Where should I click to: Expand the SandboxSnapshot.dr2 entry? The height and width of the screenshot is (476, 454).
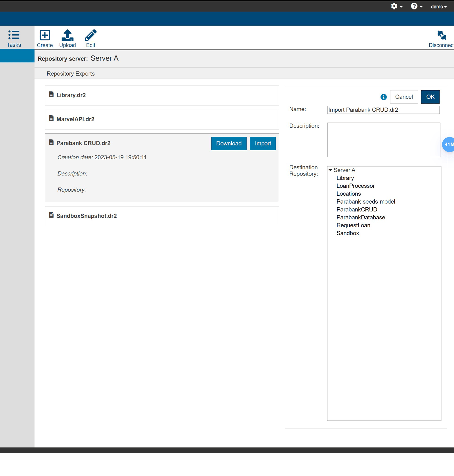click(x=87, y=216)
